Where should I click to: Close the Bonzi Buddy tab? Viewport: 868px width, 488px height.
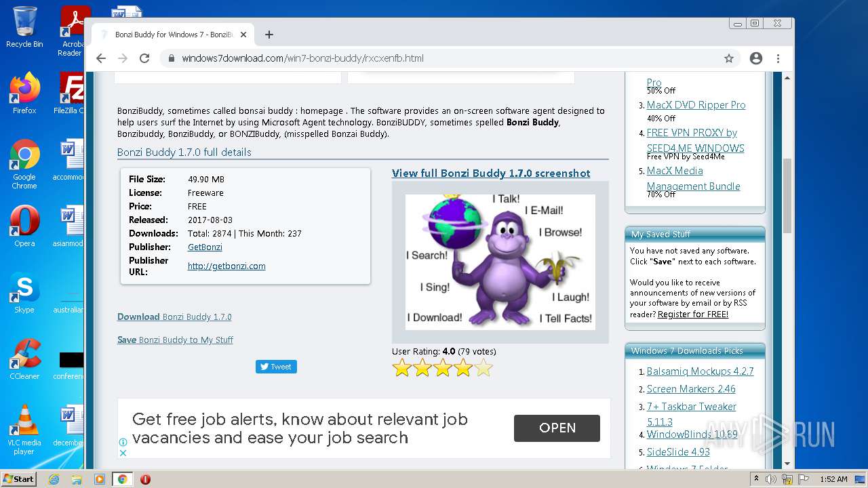[244, 35]
